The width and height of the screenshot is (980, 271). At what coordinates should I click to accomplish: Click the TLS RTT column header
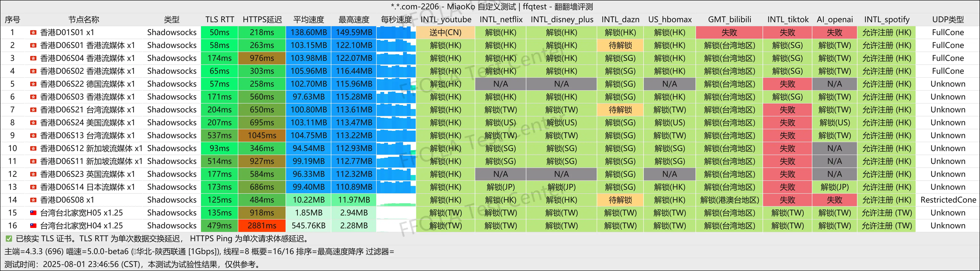point(219,19)
